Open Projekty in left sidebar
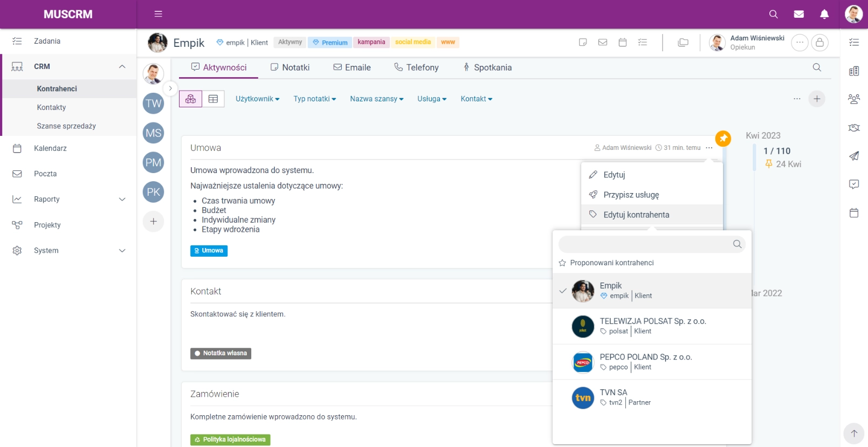Viewport: 868px width, 447px height. pos(68,225)
